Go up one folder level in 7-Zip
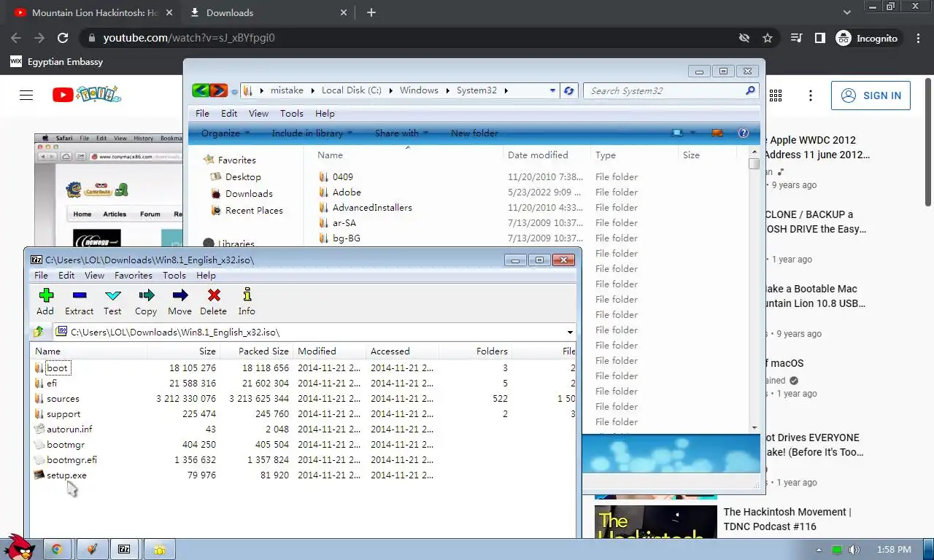 tap(39, 332)
